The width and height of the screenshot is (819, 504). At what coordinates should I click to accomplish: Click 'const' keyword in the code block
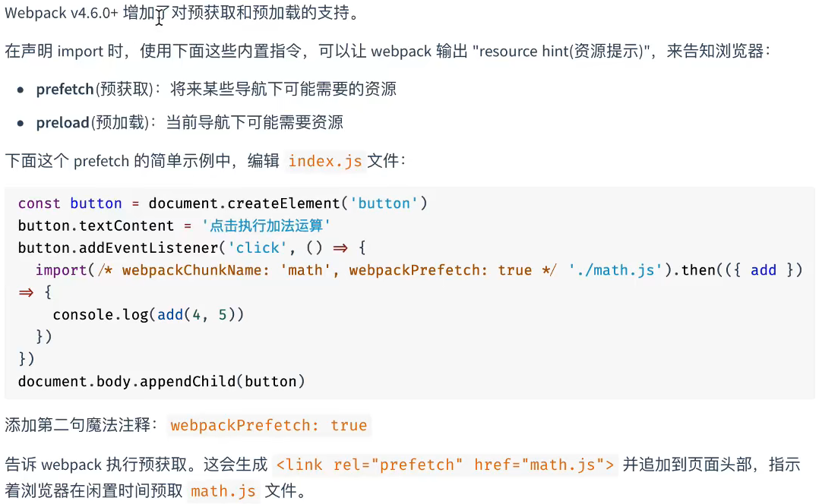pyautogui.click(x=40, y=203)
